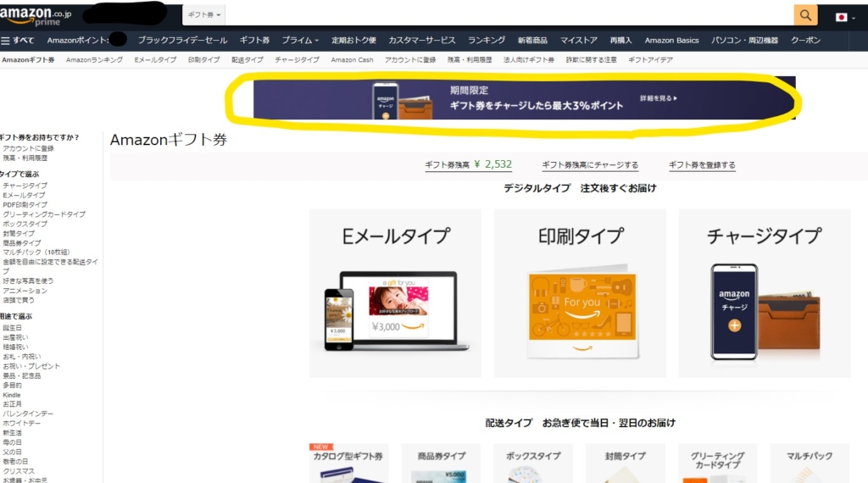Click ギフト券を登録する link
Viewport: 868px width, 483px height.
click(x=702, y=165)
